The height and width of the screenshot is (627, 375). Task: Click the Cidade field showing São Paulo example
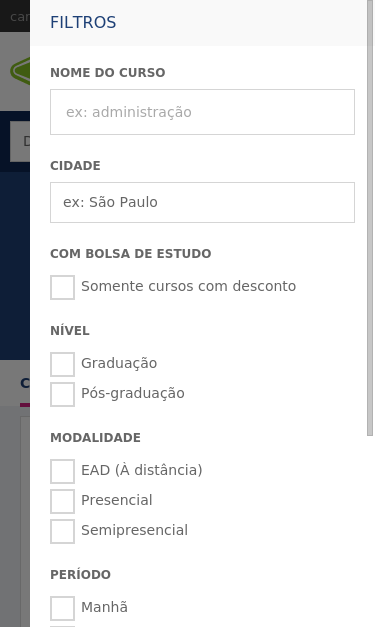[202, 202]
